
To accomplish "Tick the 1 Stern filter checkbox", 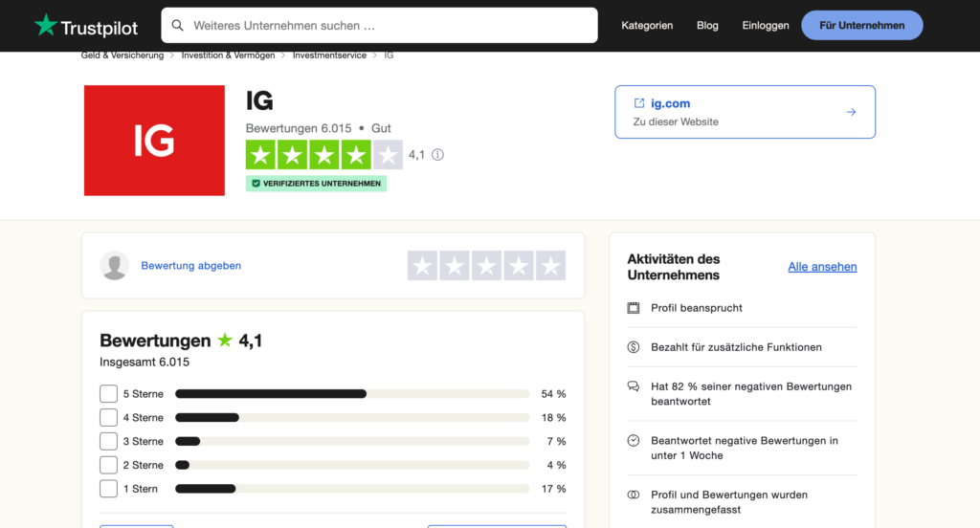I will (x=109, y=489).
